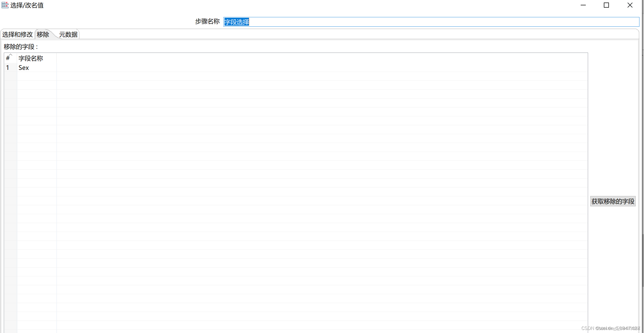This screenshot has width=644, height=333.
Task: Close the 选择/改名值 dialog
Action: 630,5
